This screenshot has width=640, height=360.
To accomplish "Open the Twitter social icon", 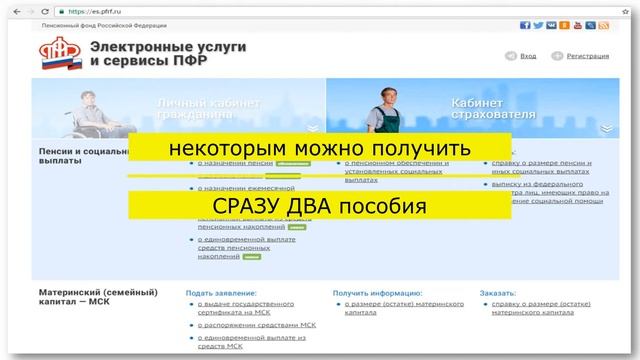I will [x=538, y=25].
